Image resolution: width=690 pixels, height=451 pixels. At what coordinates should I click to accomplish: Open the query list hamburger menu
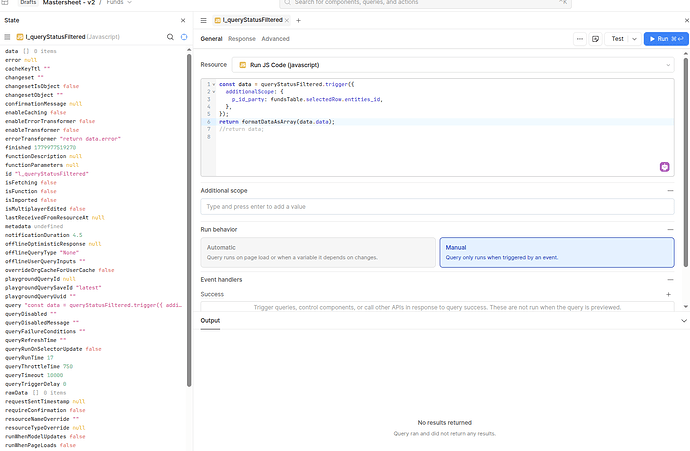point(203,20)
